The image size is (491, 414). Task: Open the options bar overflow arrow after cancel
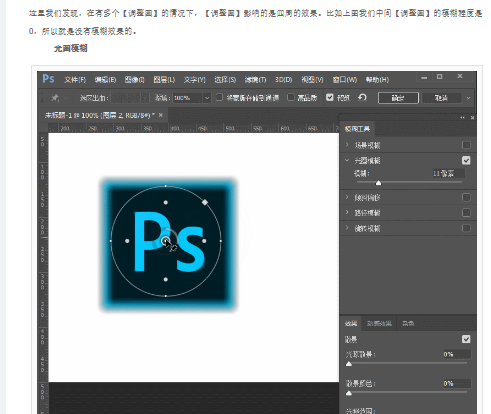coord(468,98)
